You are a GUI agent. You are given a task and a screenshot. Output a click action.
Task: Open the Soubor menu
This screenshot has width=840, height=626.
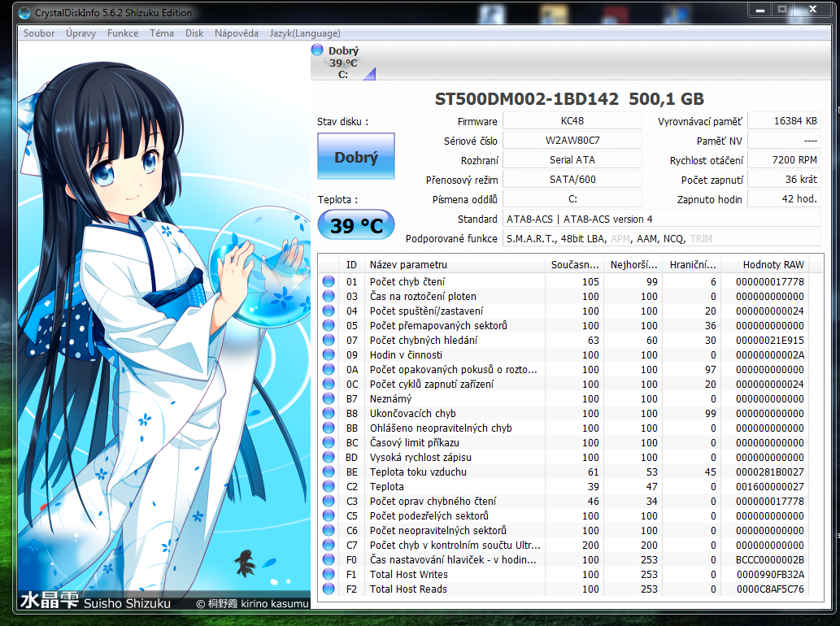[38, 33]
